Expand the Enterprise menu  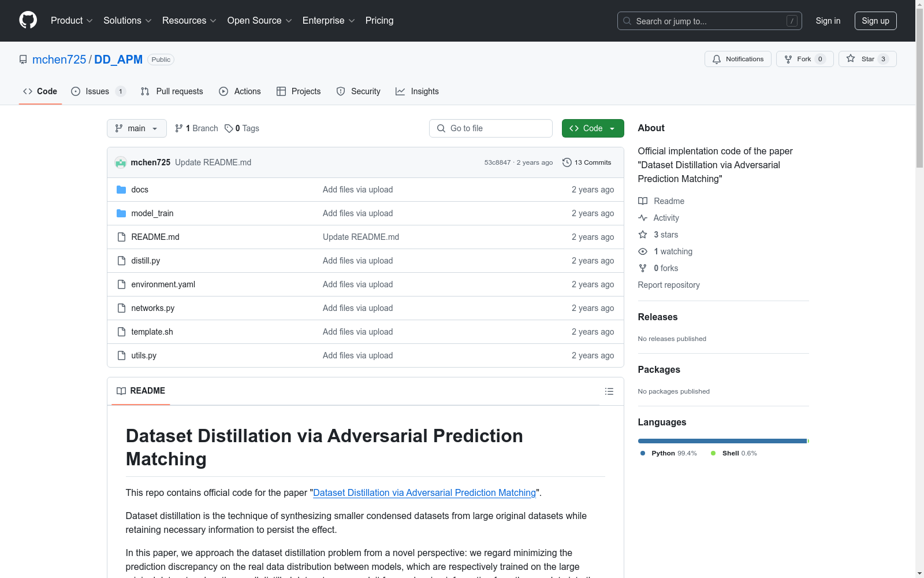click(x=329, y=20)
